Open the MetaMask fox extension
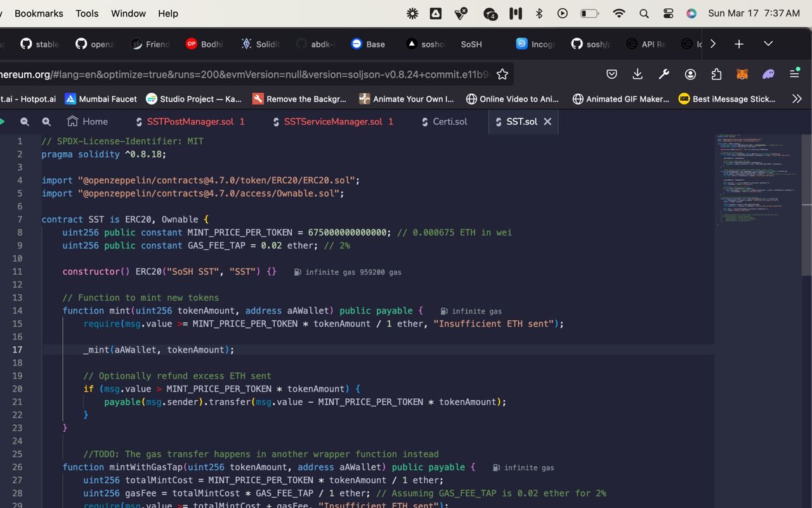The height and width of the screenshot is (508, 812). [x=742, y=74]
